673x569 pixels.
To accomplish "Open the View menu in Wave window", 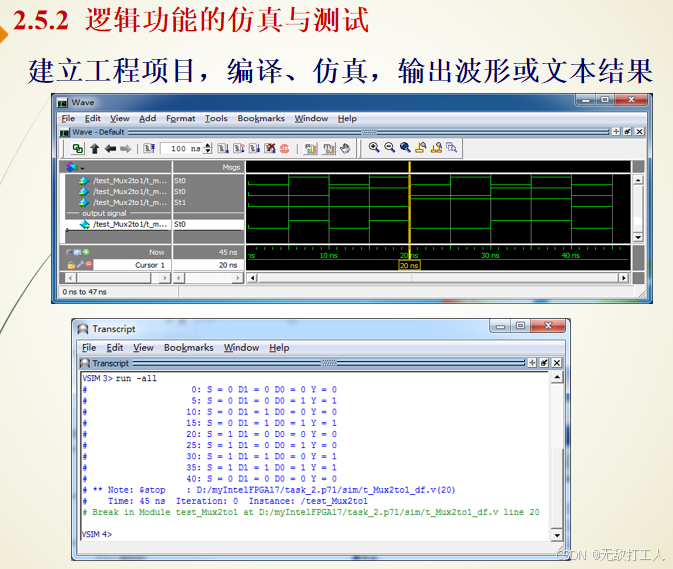I will [119, 118].
